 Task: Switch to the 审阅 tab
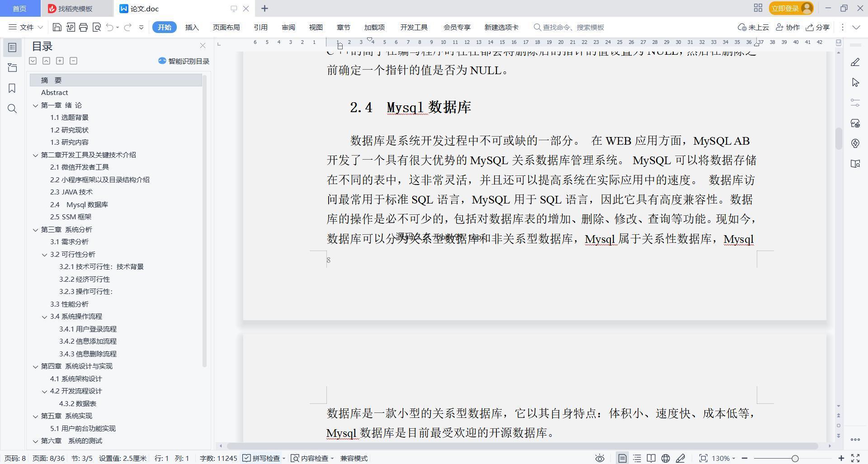(288, 28)
